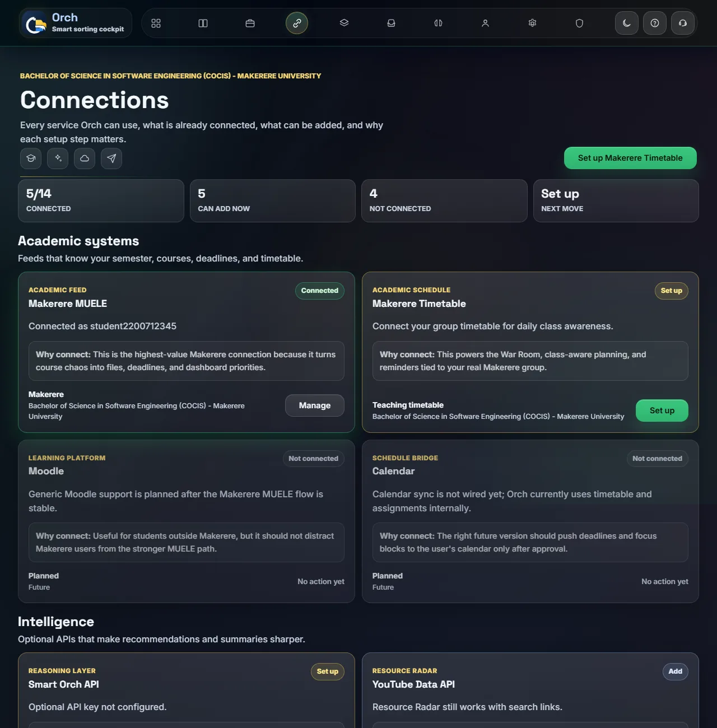This screenshot has height=728, width=717.
Task: Click the SCHEDULE BRIDGE label
Action: [x=405, y=458]
